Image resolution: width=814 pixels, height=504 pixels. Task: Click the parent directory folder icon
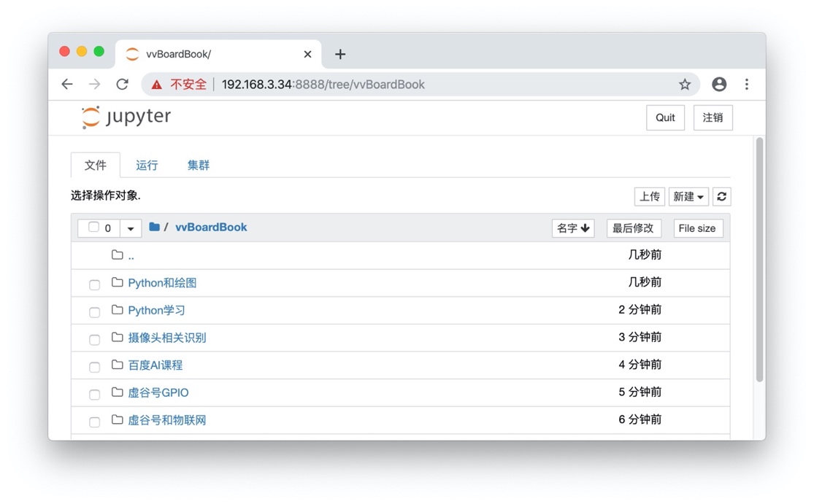pos(118,255)
